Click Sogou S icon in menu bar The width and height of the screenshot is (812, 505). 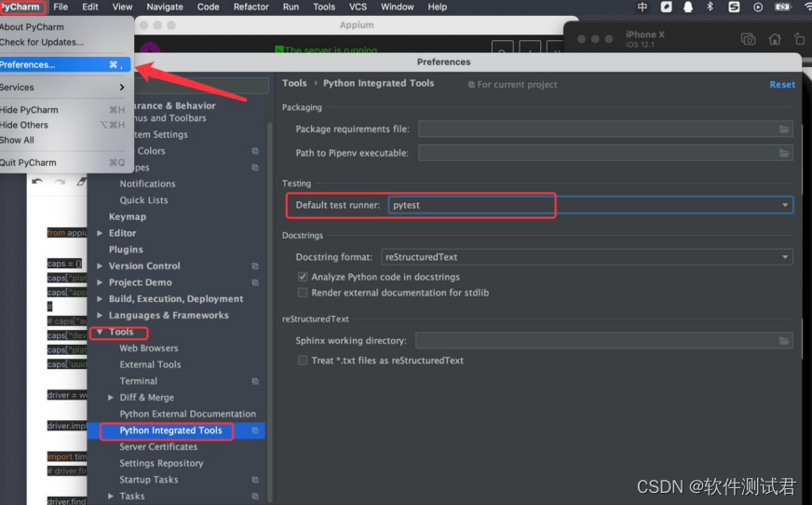(x=734, y=7)
